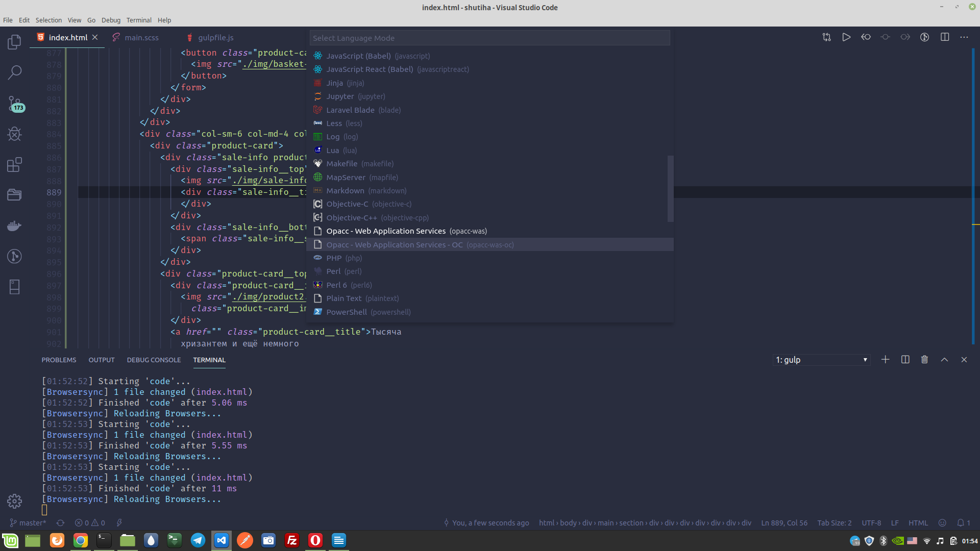Select Opacc - Web Application Services - OC entry

point(489,245)
